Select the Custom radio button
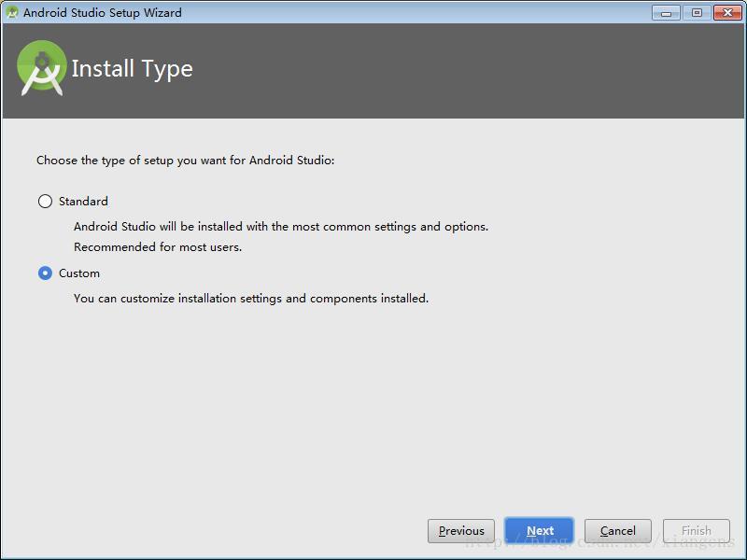Screen dimensions: 747x560 click(x=45, y=273)
